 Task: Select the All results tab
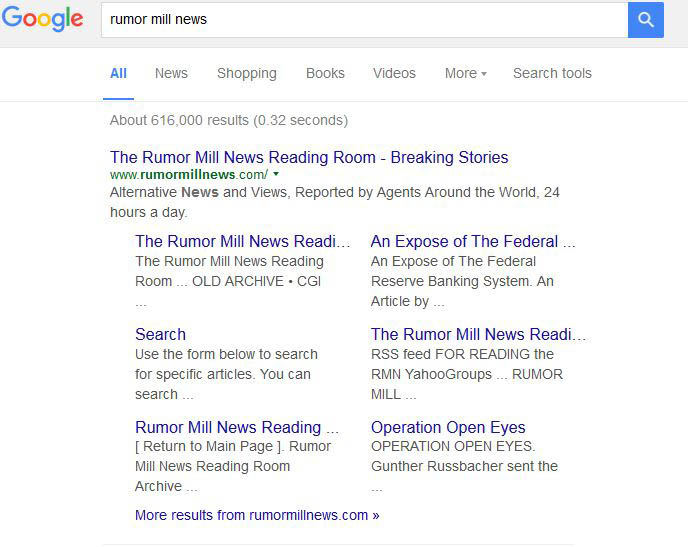coord(118,73)
